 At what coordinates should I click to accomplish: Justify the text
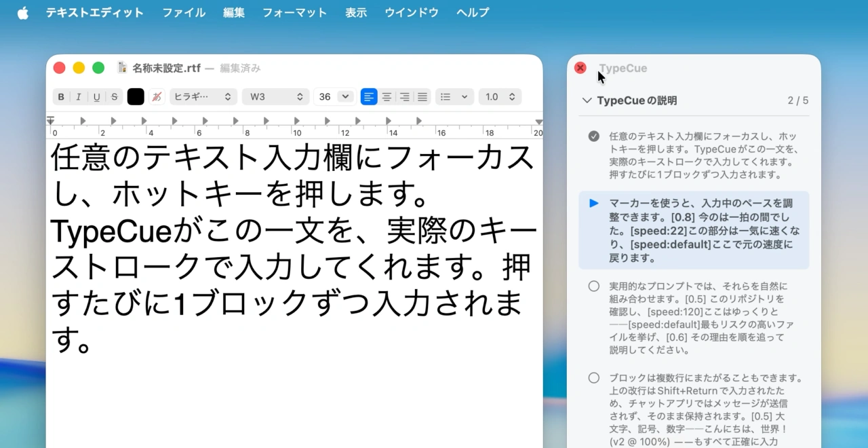pyautogui.click(x=422, y=97)
